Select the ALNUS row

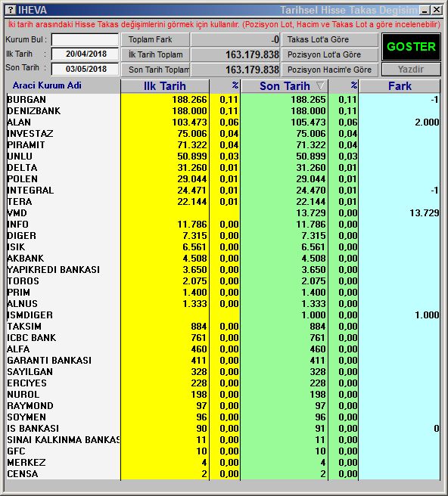point(223,304)
